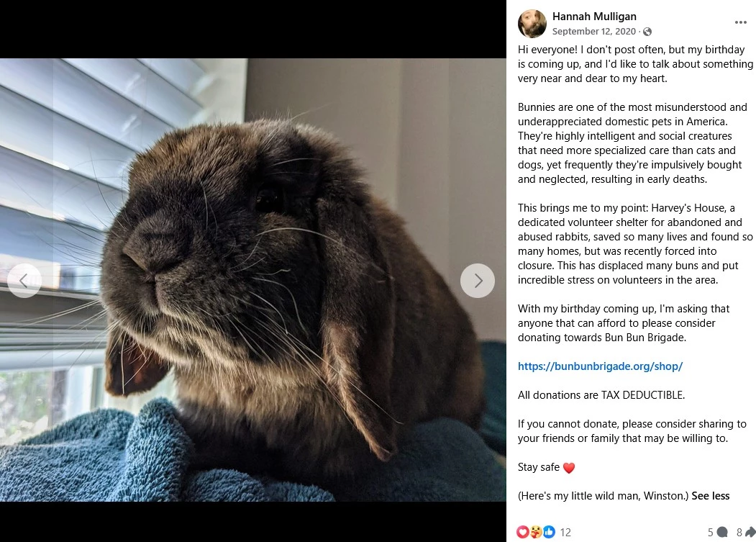This screenshot has height=542, width=756.
Task: Click the September 12, 2020 timestamp
Action: [x=593, y=32]
